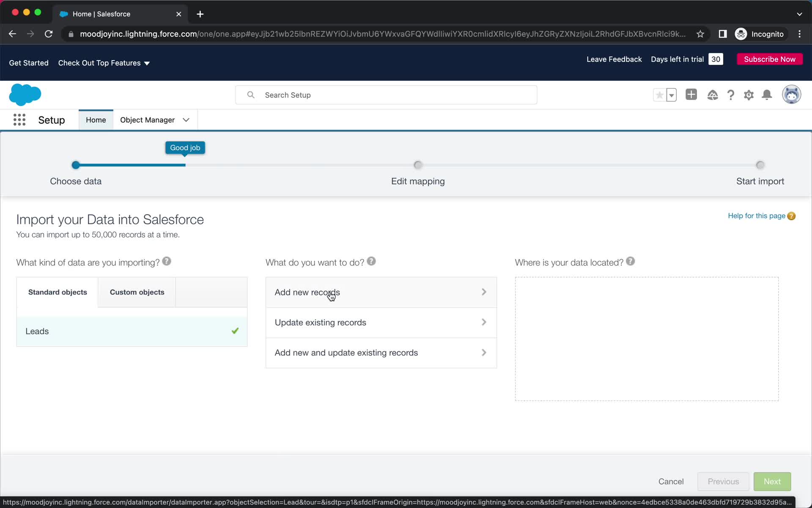This screenshot has height=508, width=812.
Task: Click the Trailhead guidance icon
Action: coord(713,95)
